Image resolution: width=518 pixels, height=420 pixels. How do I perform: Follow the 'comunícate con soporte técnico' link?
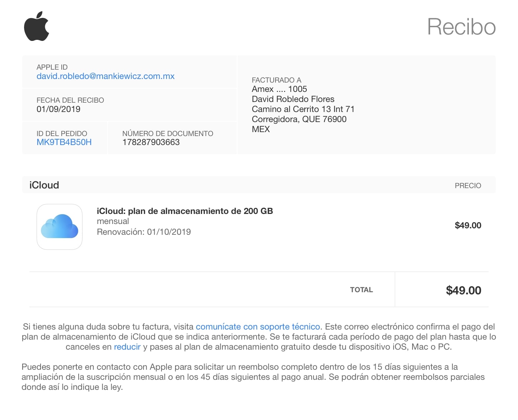point(258,327)
